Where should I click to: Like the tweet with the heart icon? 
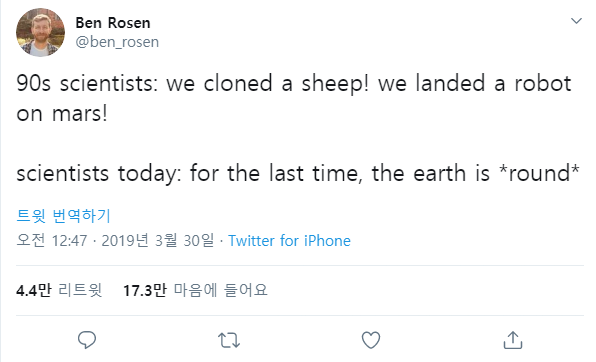371,340
